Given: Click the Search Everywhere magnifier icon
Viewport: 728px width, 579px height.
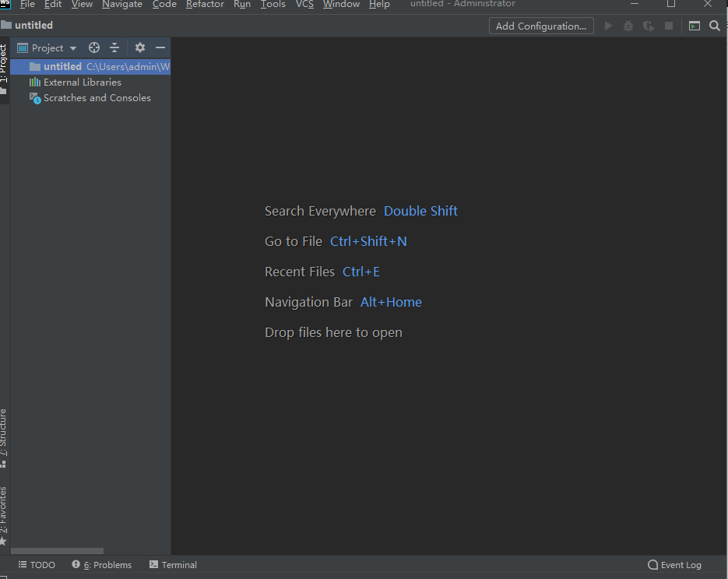Looking at the screenshot, I should [715, 26].
